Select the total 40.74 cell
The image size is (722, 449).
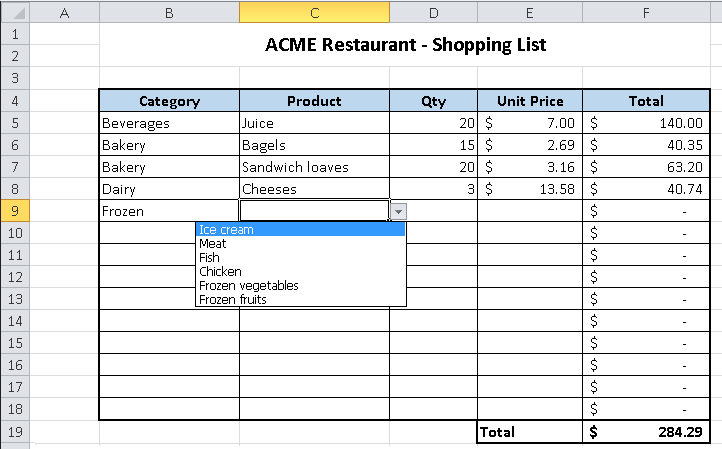pos(646,189)
